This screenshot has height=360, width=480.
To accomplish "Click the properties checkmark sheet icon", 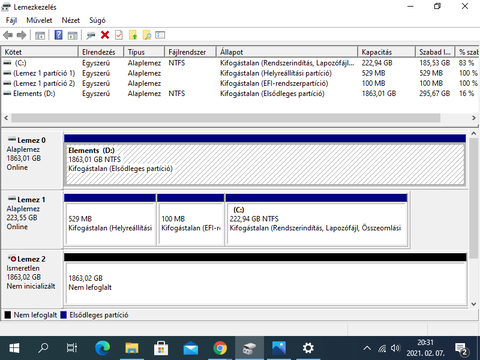I will tap(119, 35).
